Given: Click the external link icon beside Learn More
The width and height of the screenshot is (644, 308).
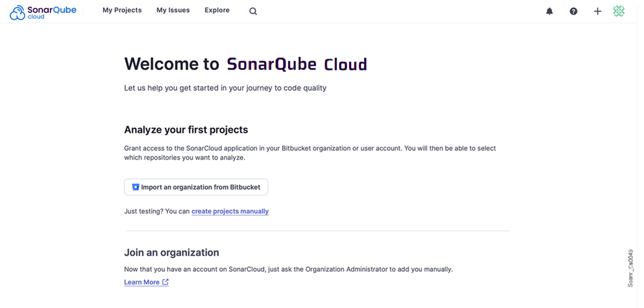Looking at the screenshot, I should (166, 282).
